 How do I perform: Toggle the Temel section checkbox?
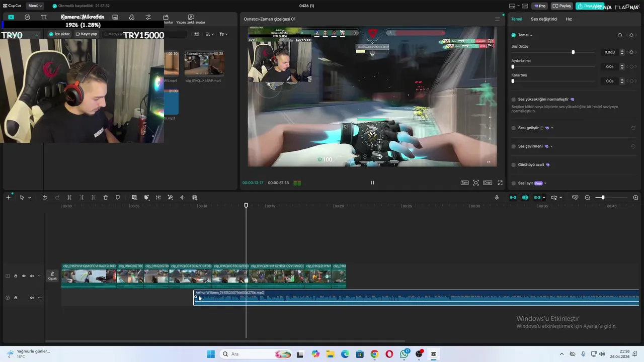pos(514,35)
